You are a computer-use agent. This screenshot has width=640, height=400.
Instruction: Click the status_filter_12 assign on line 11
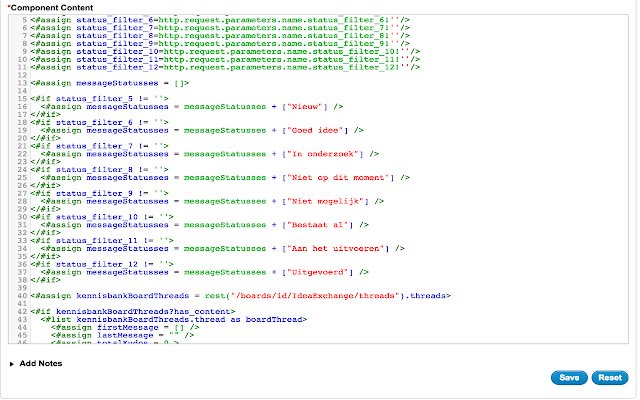click(225, 67)
